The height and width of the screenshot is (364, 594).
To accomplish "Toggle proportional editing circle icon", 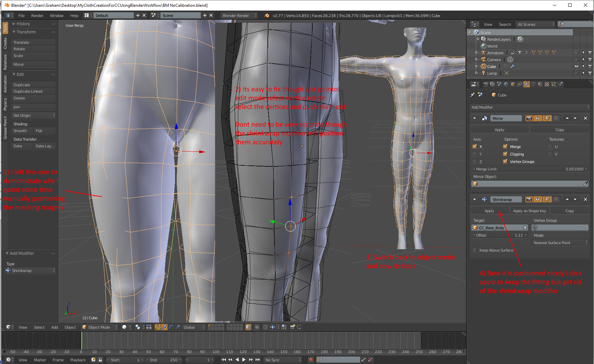I will point(257,327).
